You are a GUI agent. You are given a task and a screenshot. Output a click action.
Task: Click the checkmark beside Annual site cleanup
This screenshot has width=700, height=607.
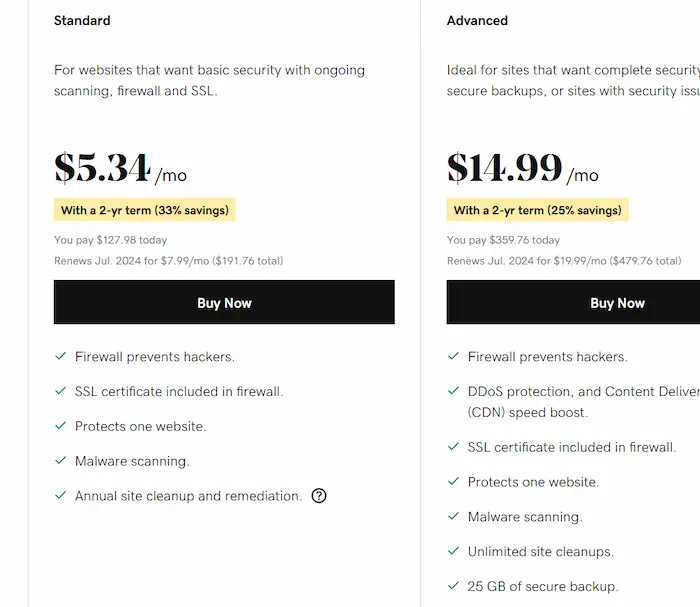(61, 496)
